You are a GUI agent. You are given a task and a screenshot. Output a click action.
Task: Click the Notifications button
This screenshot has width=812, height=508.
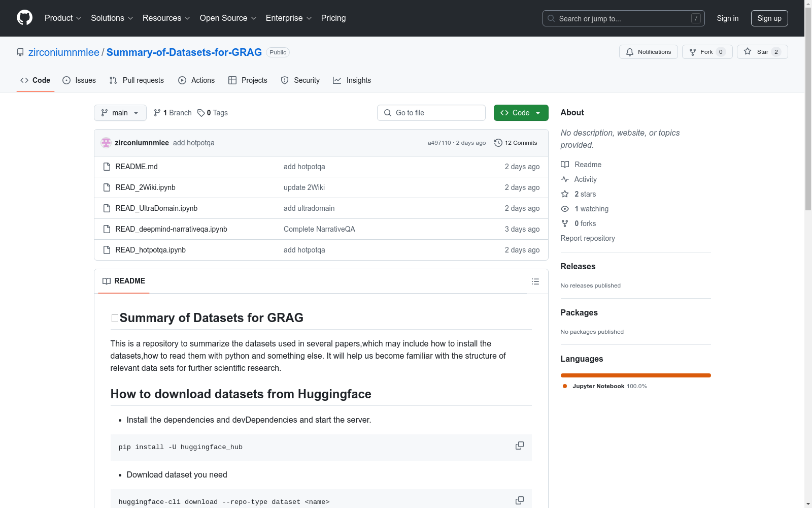648,52
